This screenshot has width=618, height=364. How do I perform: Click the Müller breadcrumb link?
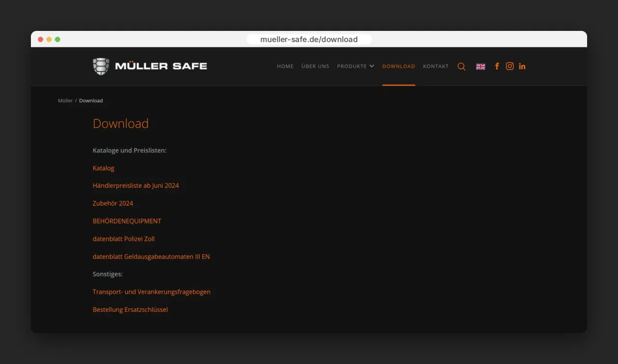click(x=65, y=100)
